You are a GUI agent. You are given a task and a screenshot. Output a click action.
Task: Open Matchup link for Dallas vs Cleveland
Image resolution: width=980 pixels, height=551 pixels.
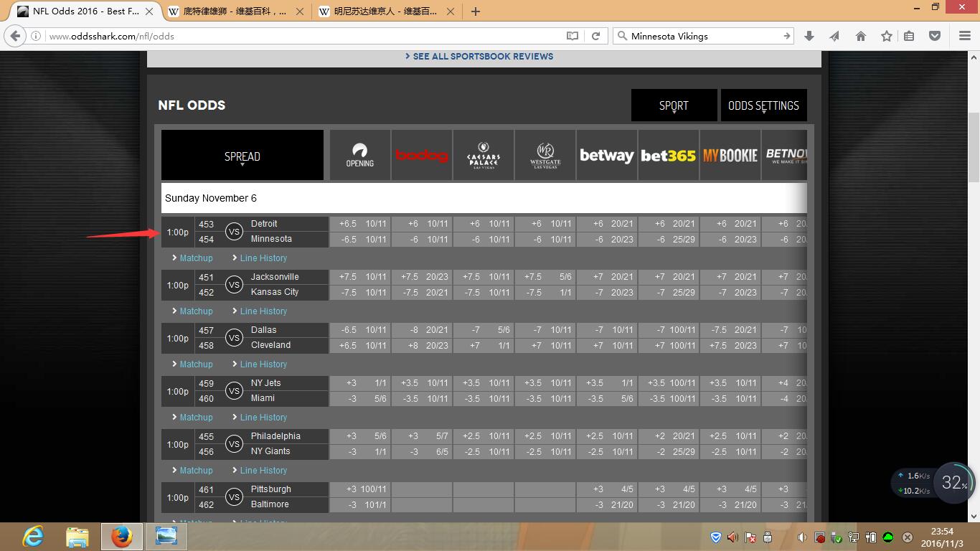196,364
